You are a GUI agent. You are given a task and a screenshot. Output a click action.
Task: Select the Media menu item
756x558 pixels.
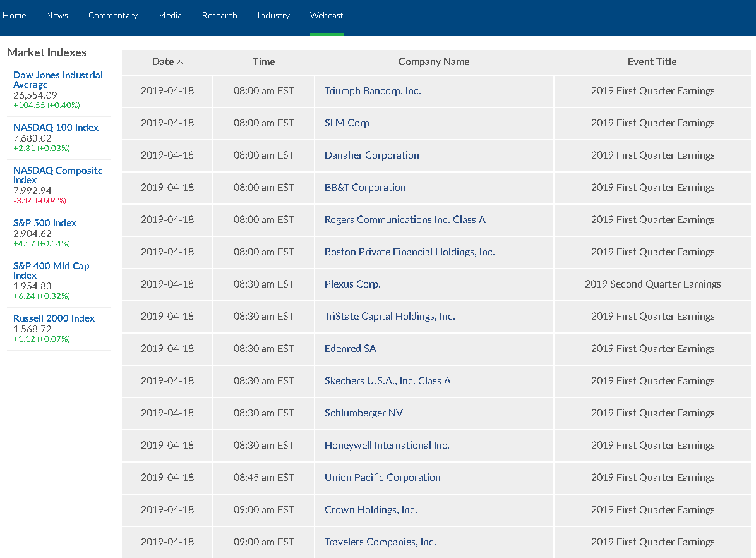pyautogui.click(x=170, y=15)
